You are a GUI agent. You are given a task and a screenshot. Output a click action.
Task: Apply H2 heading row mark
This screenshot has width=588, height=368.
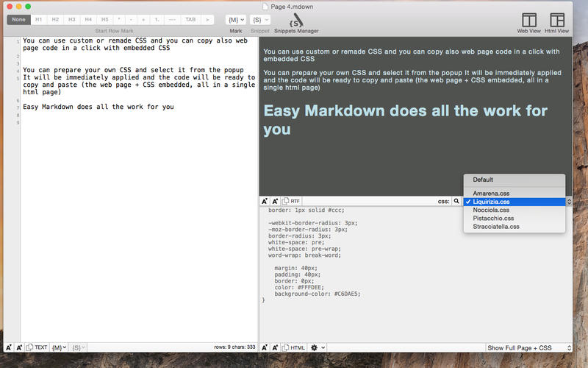pos(55,20)
